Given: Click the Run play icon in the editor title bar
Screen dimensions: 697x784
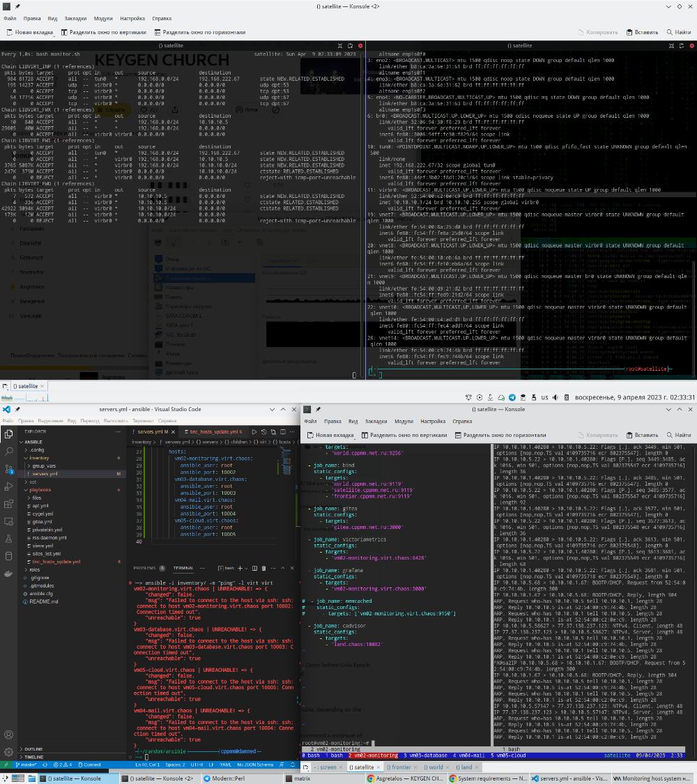Looking at the screenshot, I should click(x=254, y=431).
